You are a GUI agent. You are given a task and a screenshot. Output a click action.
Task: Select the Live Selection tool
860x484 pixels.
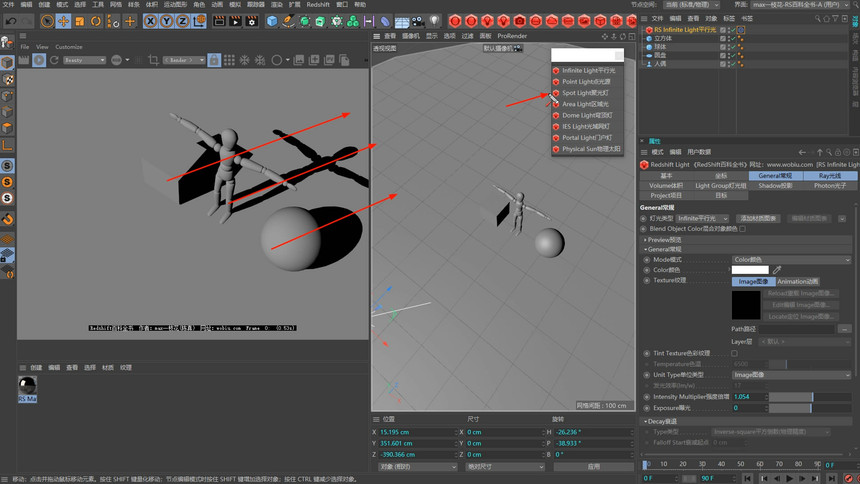(47, 21)
